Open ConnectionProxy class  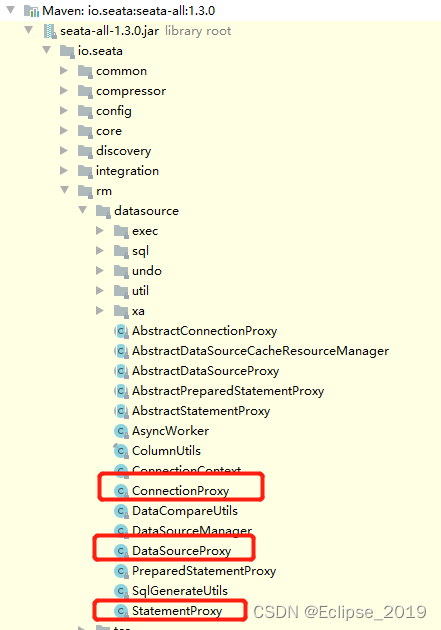(x=181, y=491)
